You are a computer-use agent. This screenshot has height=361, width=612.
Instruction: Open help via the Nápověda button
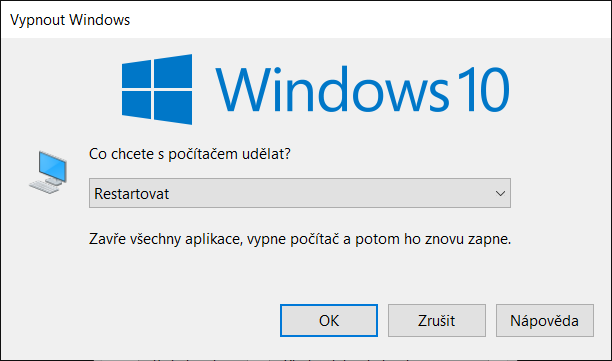point(545,320)
